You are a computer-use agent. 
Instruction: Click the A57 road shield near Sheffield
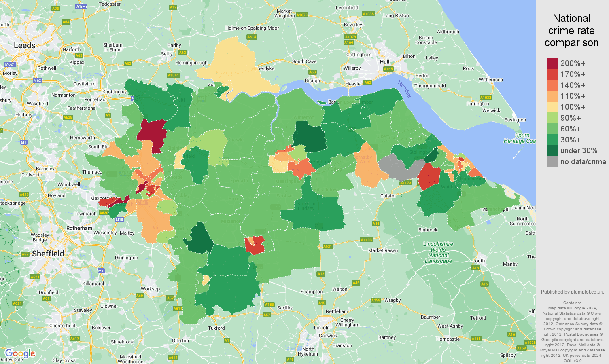[x=25, y=254]
